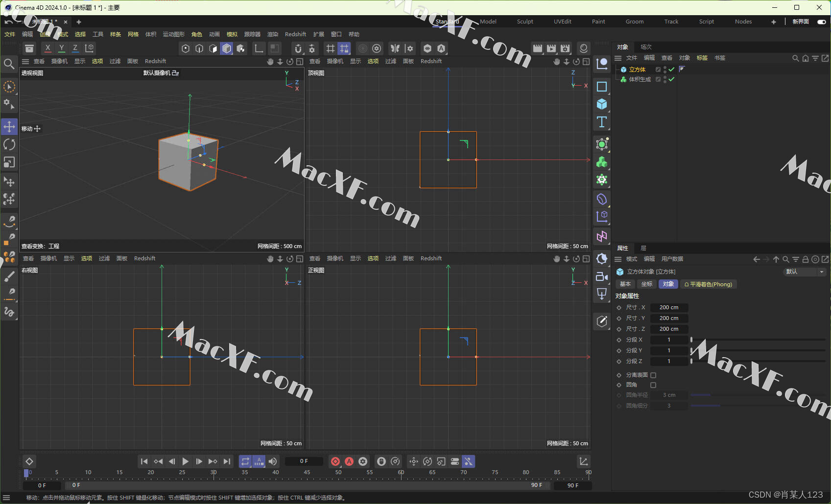
Task: Toggle the 新界面 switch
Action: tap(822, 22)
